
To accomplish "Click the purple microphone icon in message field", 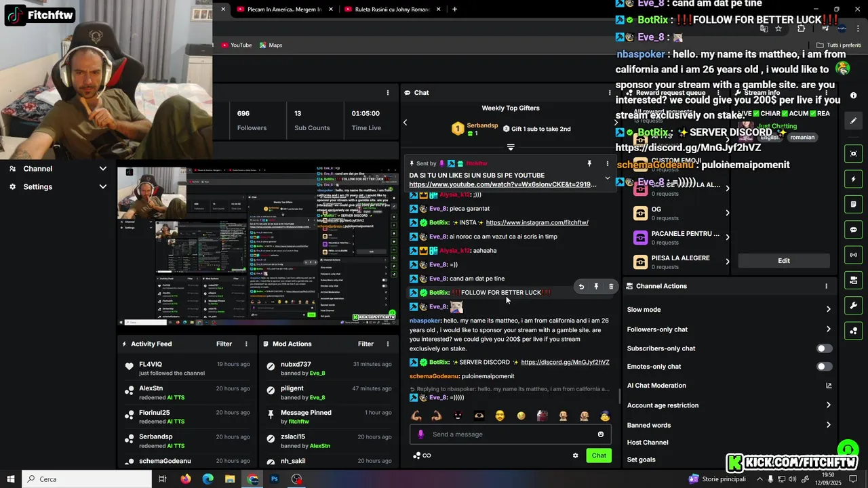I will click(x=421, y=434).
